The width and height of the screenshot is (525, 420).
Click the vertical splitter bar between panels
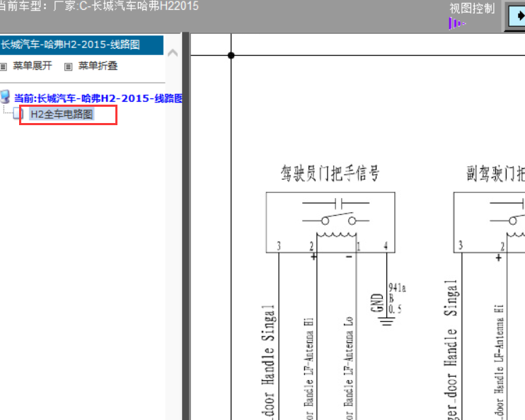pyautogui.click(x=186, y=226)
